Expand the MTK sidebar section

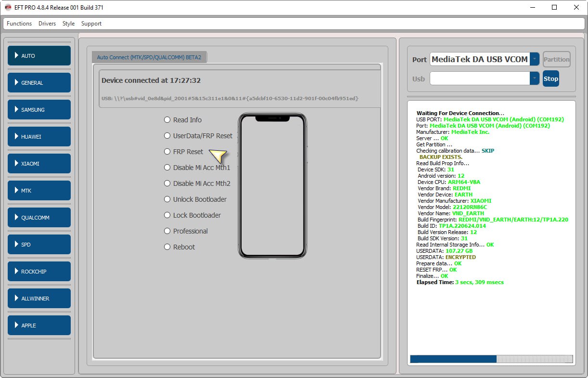39,191
